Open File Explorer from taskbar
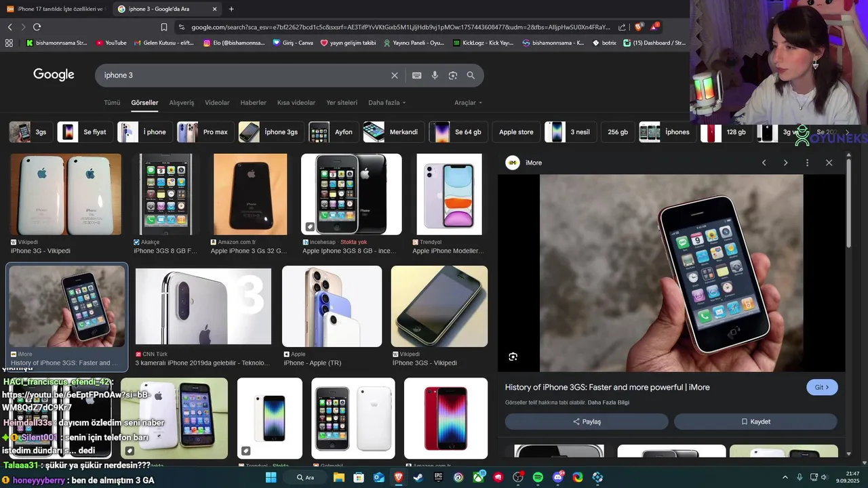Viewport: 868px width, 488px height. (x=338, y=477)
